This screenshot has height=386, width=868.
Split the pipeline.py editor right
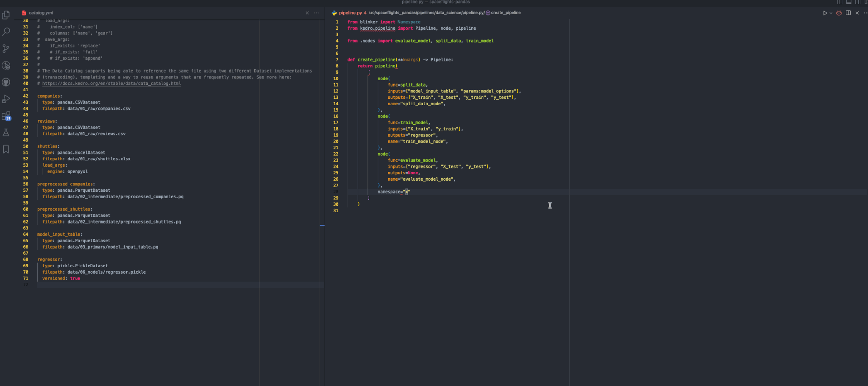(848, 13)
